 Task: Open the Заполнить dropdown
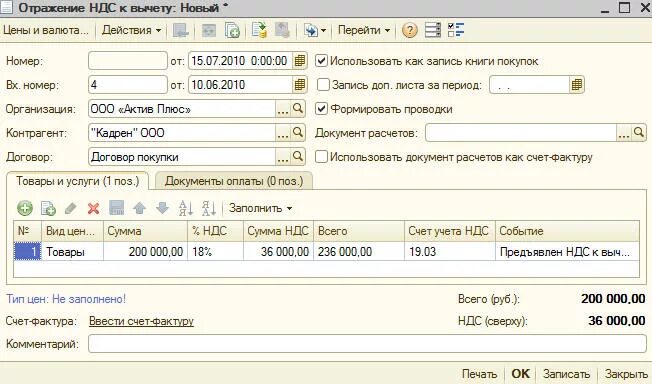click(260, 208)
